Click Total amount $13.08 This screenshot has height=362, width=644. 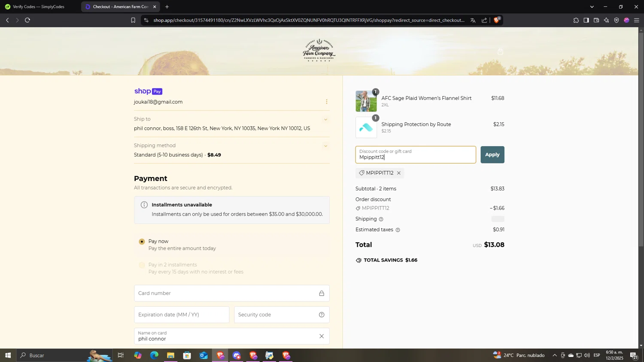(494, 245)
